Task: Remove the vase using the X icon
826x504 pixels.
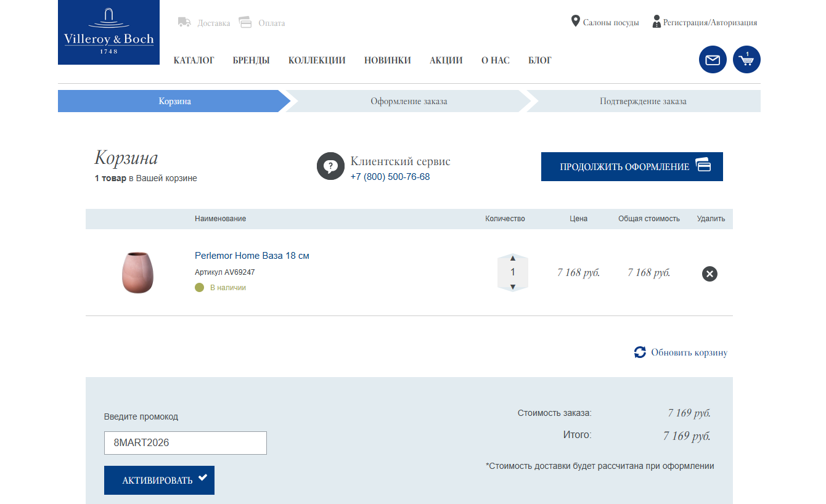Action: 709,274
